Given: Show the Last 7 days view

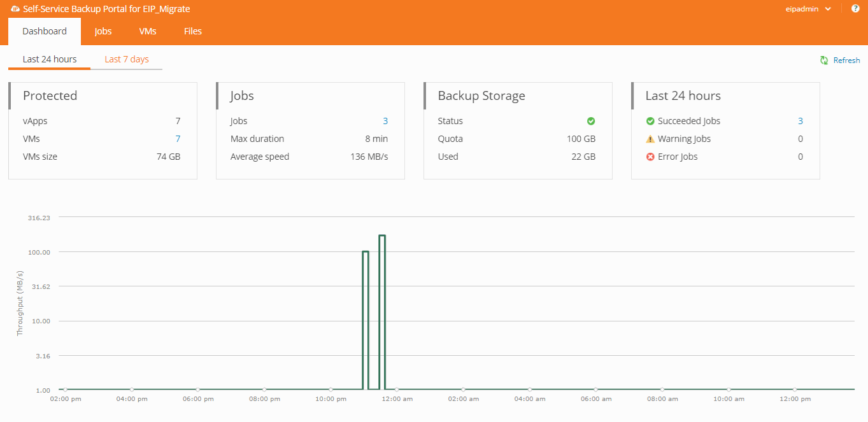Looking at the screenshot, I should (x=127, y=59).
